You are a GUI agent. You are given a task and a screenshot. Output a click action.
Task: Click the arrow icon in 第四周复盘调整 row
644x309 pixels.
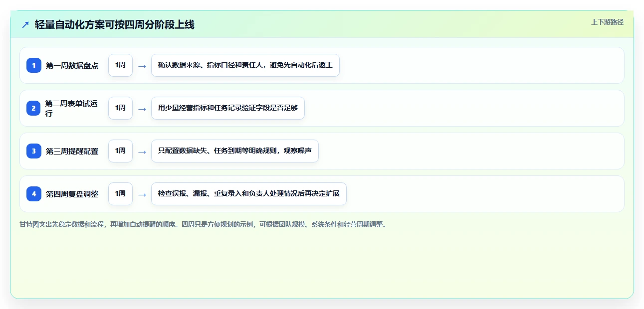point(142,194)
